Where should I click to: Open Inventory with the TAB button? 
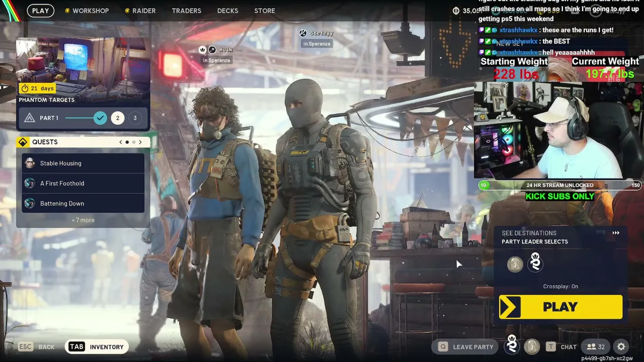[97, 347]
